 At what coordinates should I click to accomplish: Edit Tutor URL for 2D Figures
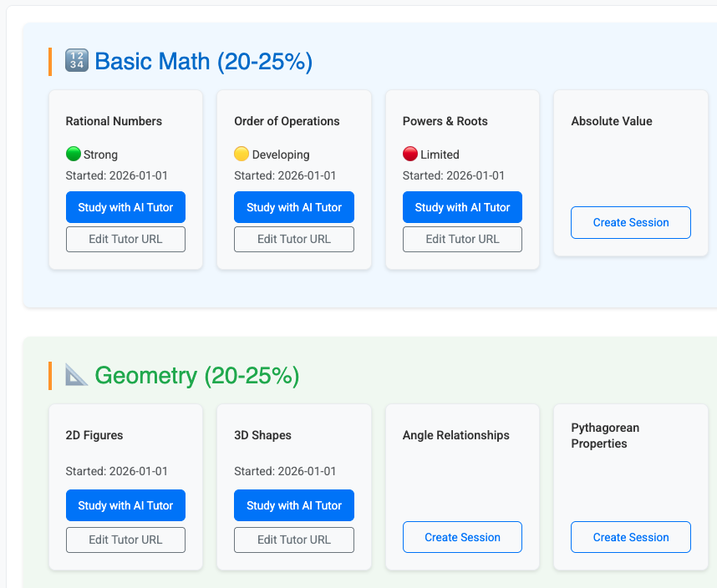pyautogui.click(x=125, y=540)
